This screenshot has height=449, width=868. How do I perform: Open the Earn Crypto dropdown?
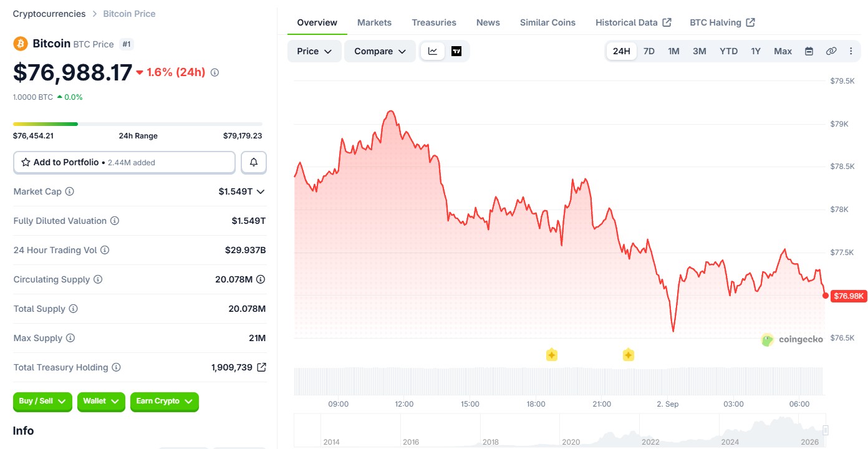point(165,402)
